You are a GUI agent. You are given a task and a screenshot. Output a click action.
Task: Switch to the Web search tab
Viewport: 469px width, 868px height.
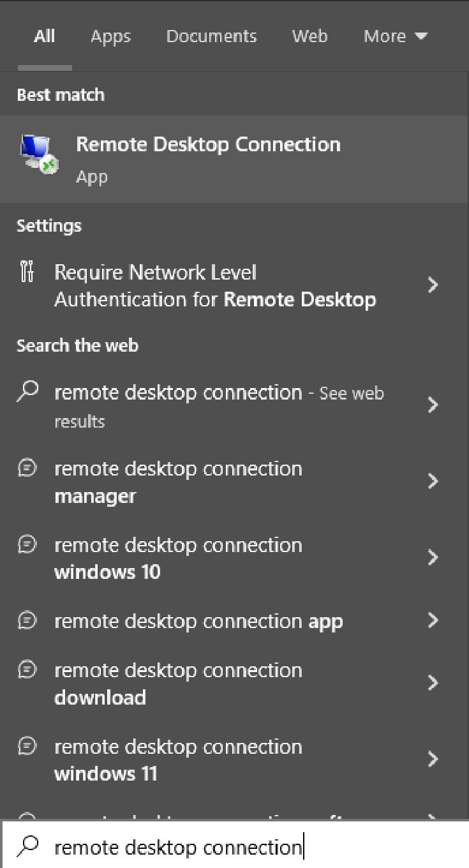310,36
